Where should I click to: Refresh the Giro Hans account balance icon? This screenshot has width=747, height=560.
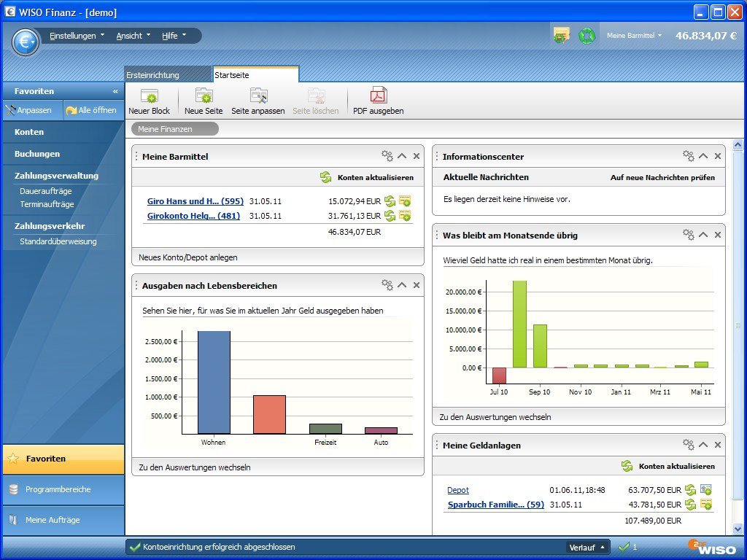click(x=390, y=201)
